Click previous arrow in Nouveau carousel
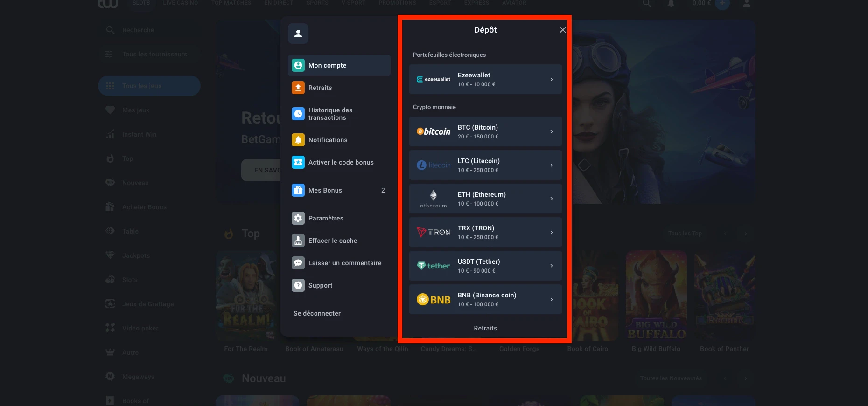Image resolution: width=868 pixels, height=406 pixels. pyautogui.click(x=725, y=378)
